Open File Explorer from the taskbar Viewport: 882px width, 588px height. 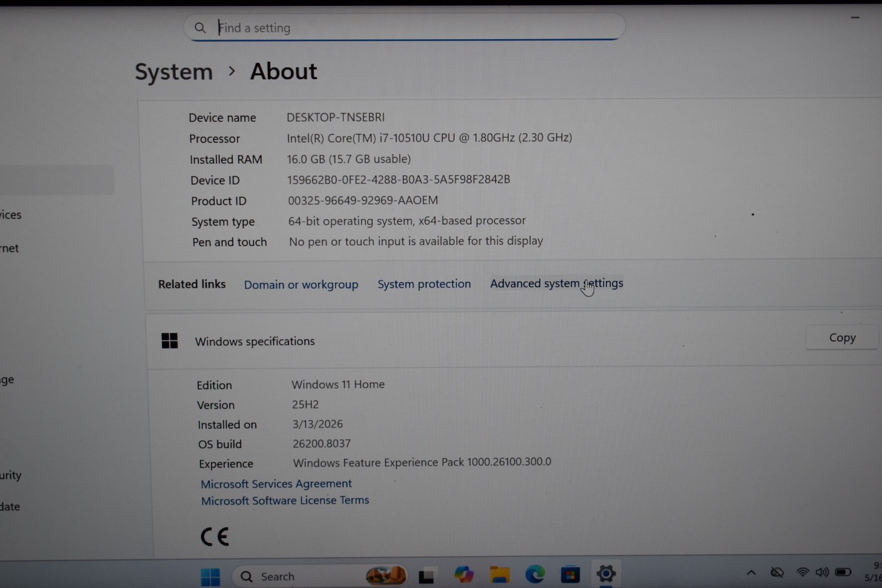[499, 575]
